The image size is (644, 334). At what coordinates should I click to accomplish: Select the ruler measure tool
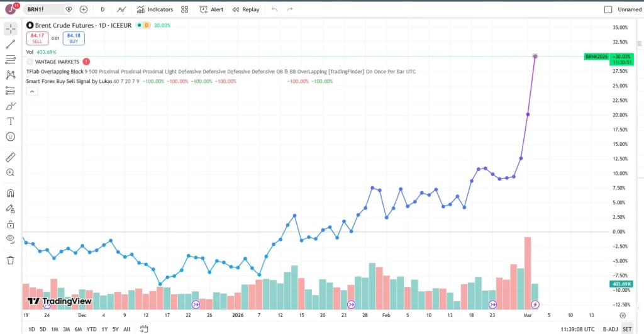point(11,157)
